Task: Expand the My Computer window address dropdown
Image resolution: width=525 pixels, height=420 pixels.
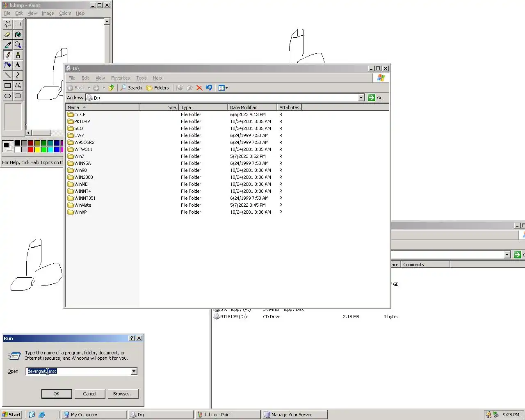Action: coord(507,255)
